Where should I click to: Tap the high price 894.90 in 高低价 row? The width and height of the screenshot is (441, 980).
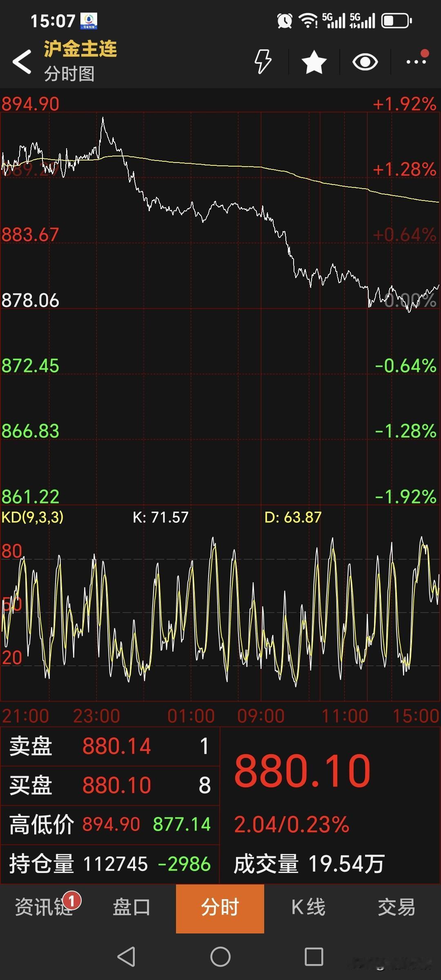tap(111, 824)
